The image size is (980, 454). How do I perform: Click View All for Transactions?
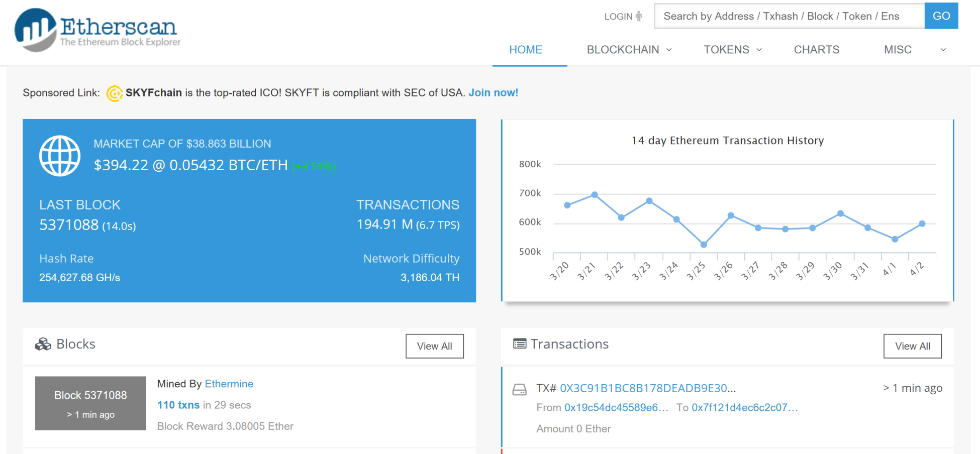[x=912, y=346]
